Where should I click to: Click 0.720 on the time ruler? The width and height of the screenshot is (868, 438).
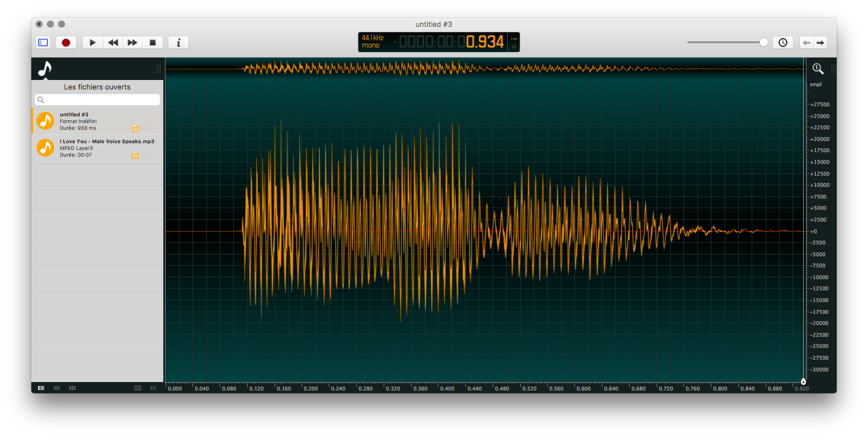coord(665,388)
